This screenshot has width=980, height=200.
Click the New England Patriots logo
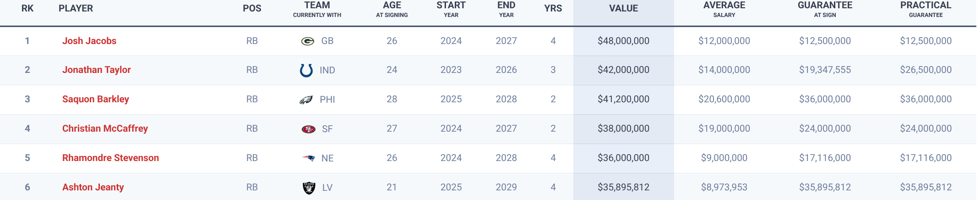pos(308,158)
